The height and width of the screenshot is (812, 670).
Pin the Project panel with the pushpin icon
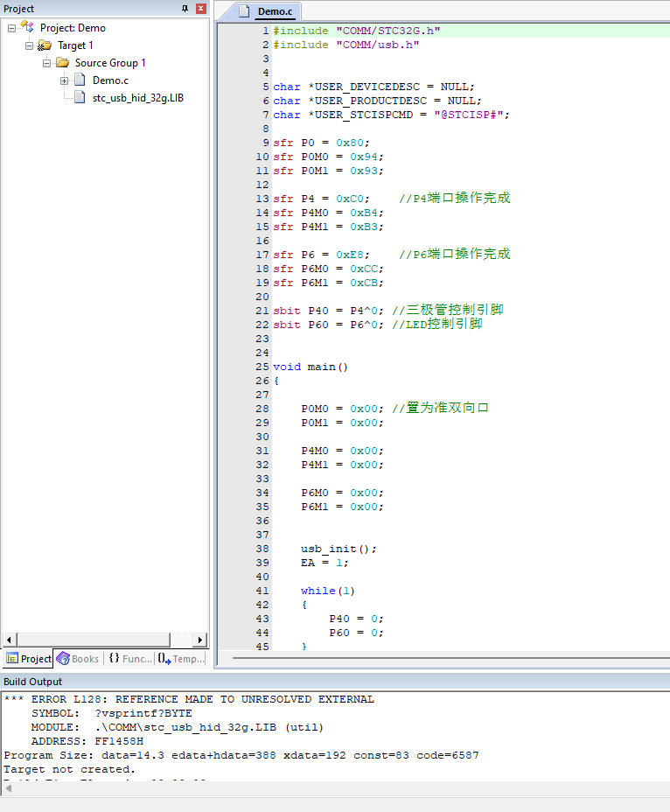tap(185, 8)
